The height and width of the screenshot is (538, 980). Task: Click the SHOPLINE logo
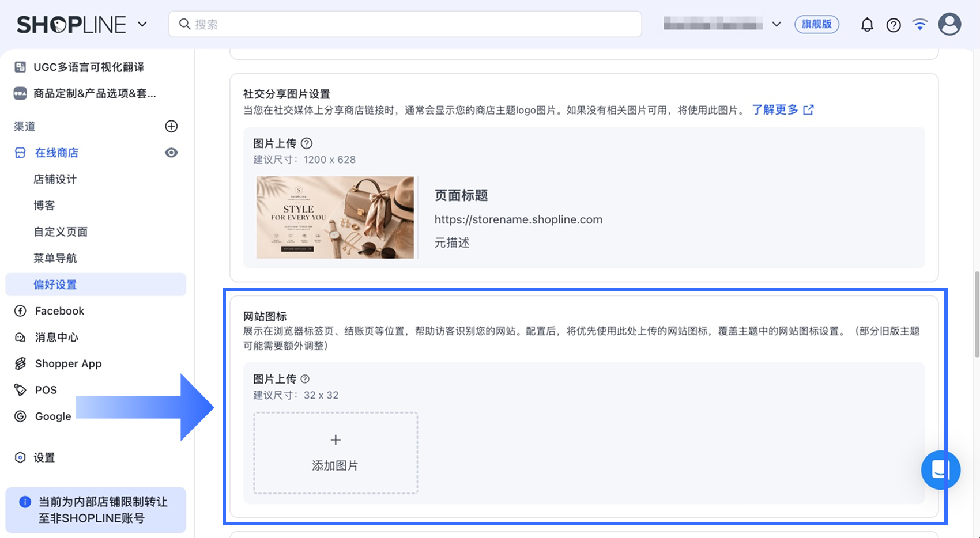point(71,25)
